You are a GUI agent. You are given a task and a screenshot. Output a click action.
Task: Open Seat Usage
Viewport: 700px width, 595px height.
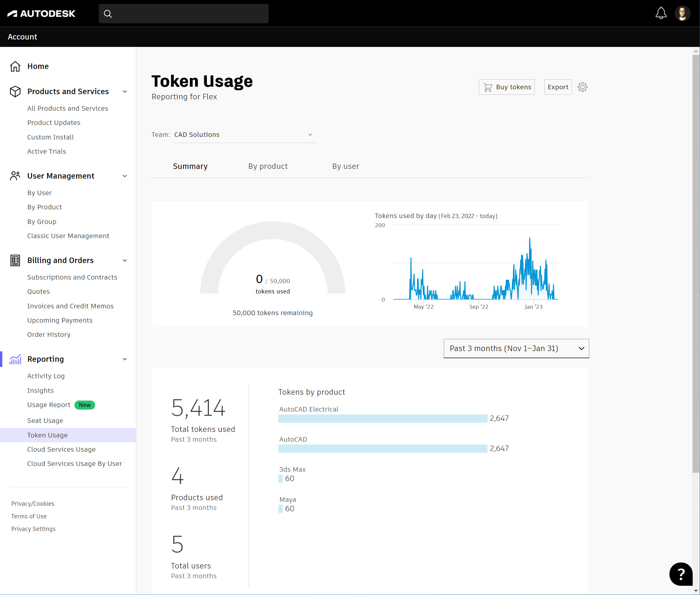[x=45, y=421]
